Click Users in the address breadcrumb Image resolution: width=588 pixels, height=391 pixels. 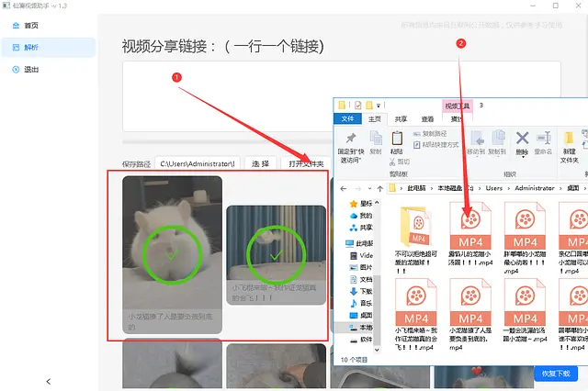[494, 188]
